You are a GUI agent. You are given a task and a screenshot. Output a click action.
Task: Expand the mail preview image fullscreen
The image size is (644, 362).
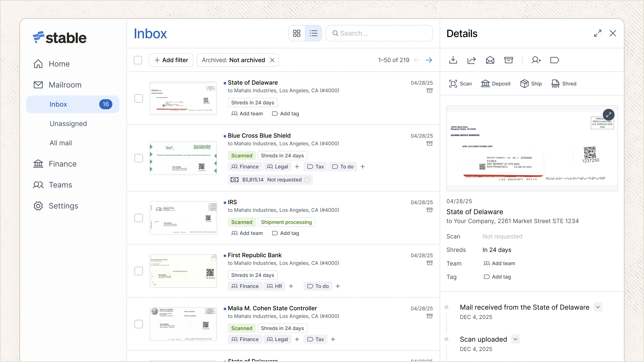tap(609, 115)
